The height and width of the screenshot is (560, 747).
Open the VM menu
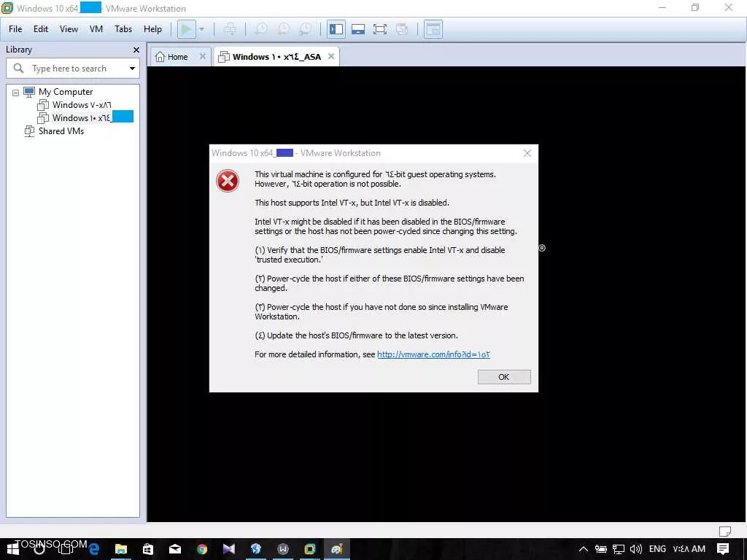(96, 29)
